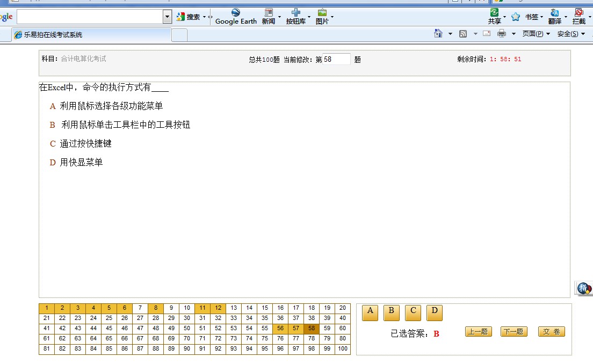Select option A 利用鼠标选择各级功能菜单
Screen dimensions: 593x364
pyautogui.click(x=106, y=106)
